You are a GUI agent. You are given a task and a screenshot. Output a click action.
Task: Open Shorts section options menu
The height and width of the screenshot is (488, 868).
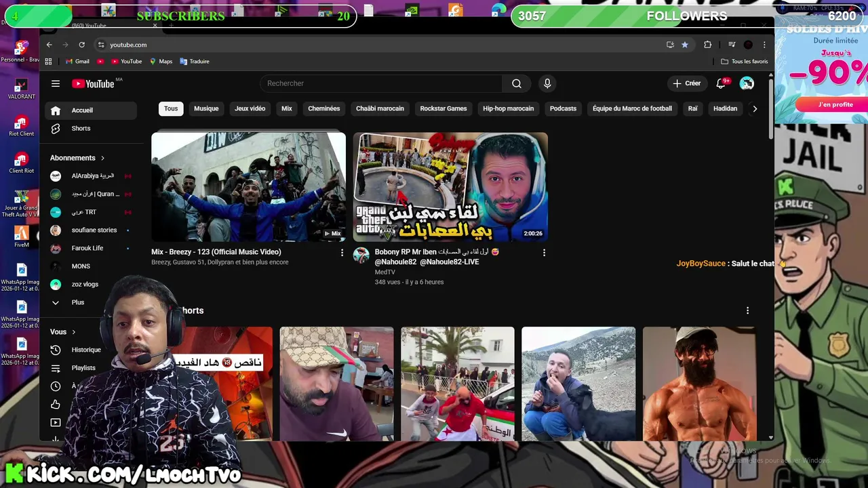[x=747, y=310]
